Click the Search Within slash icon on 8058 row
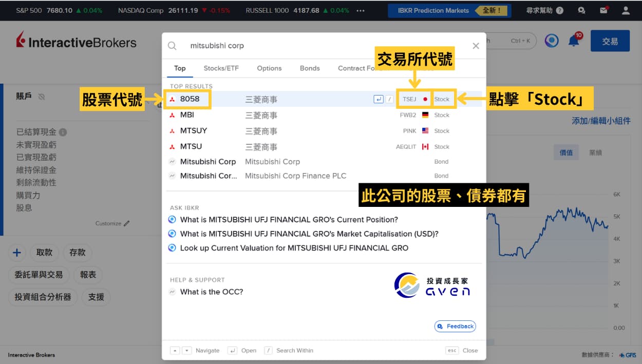642x364 pixels. [x=390, y=99]
